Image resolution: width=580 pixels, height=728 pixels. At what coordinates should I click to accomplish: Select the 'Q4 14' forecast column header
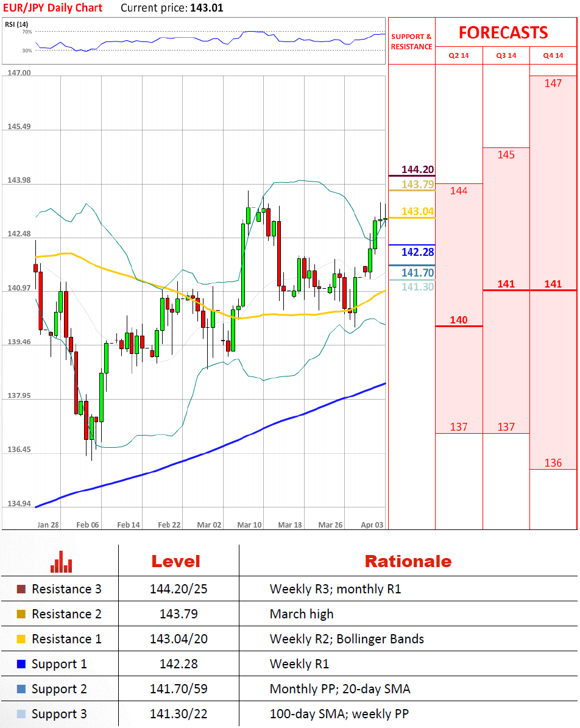point(553,55)
